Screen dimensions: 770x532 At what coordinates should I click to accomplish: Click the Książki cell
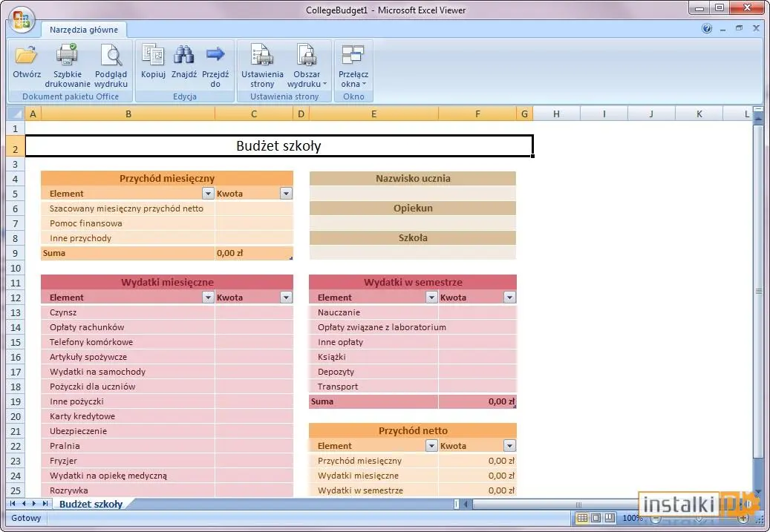pos(373,357)
